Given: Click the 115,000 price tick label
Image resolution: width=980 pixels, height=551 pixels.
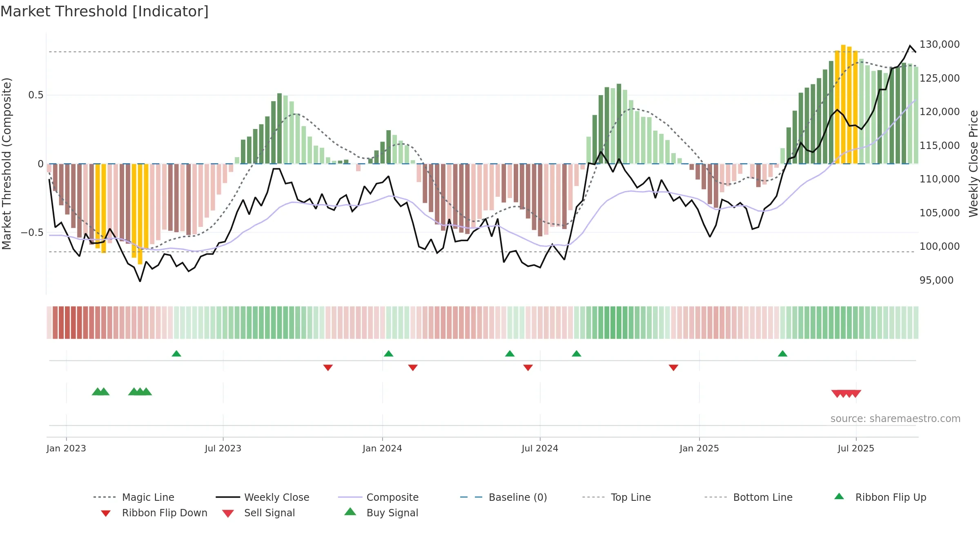Looking at the screenshot, I should point(940,146).
